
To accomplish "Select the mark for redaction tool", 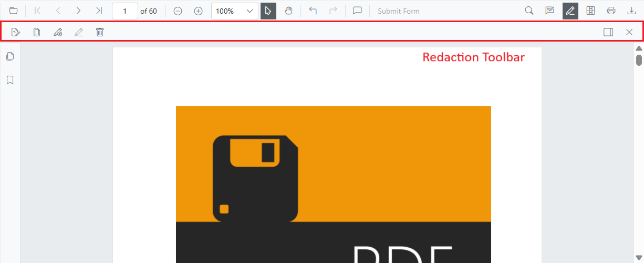I will tap(16, 32).
